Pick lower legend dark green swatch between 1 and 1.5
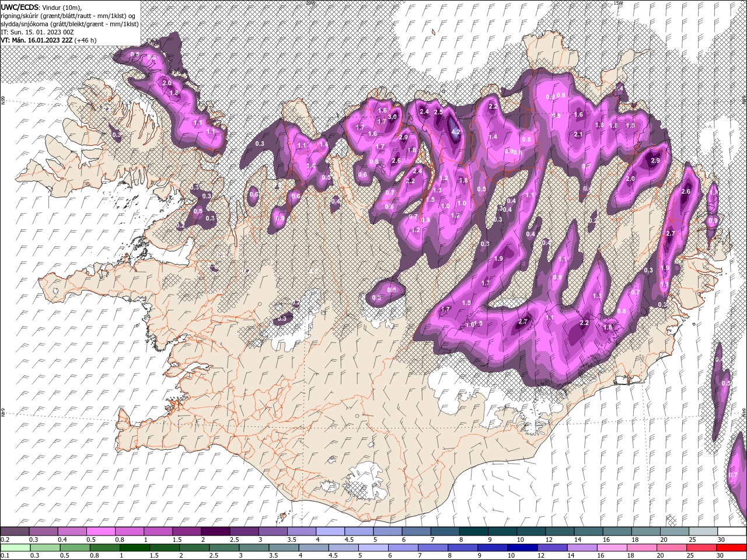The width and height of the screenshot is (747, 560). tap(135, 547)
